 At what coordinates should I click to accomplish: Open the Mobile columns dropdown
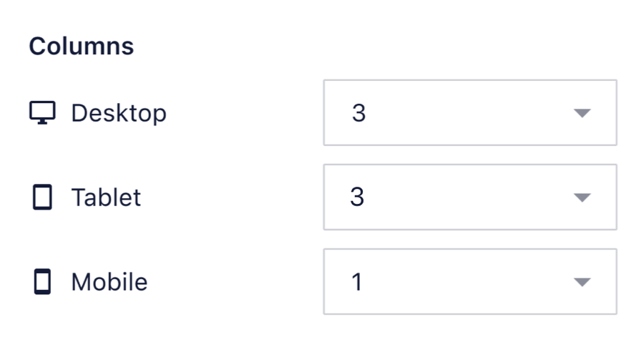(469, 282)
